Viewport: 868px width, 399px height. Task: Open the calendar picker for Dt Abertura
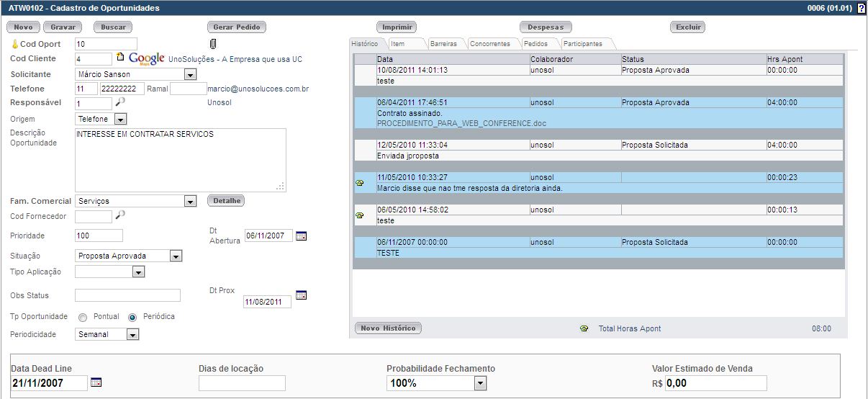(x=301, y=236)
